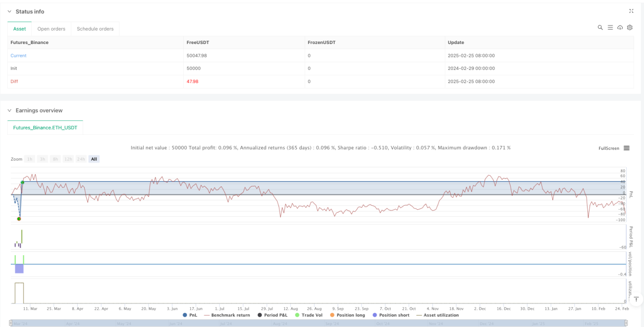The width and height of the screenshot is (644, 327).
Task: Collapse the Earnings overview section
Action: [9, 110]
